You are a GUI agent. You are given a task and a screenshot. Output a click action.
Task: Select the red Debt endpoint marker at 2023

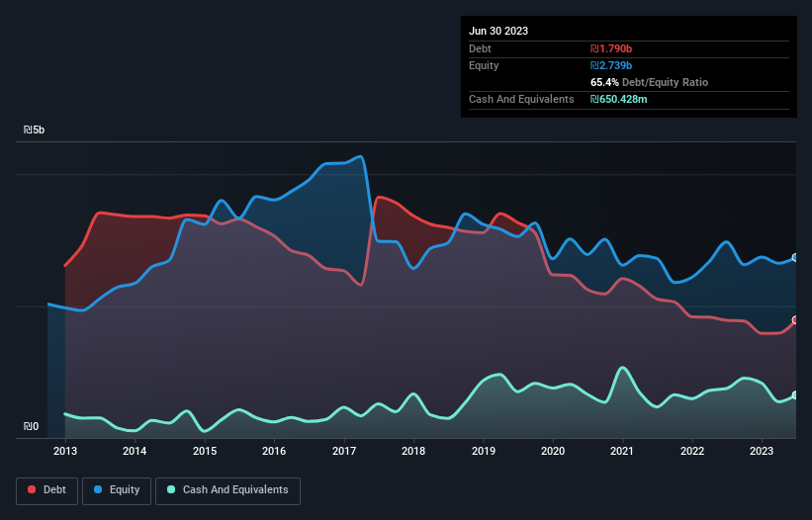[796, 320]
